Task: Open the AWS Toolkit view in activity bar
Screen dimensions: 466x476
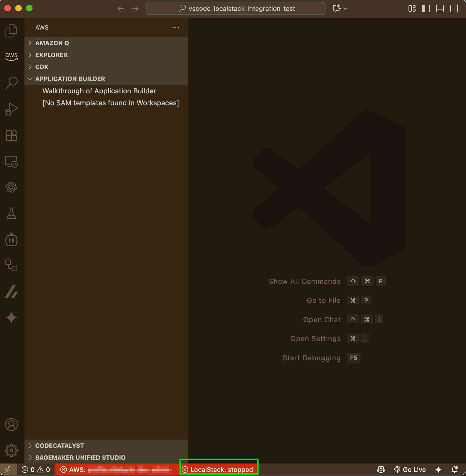Action: pyautogui.click(x=11, y=56)
